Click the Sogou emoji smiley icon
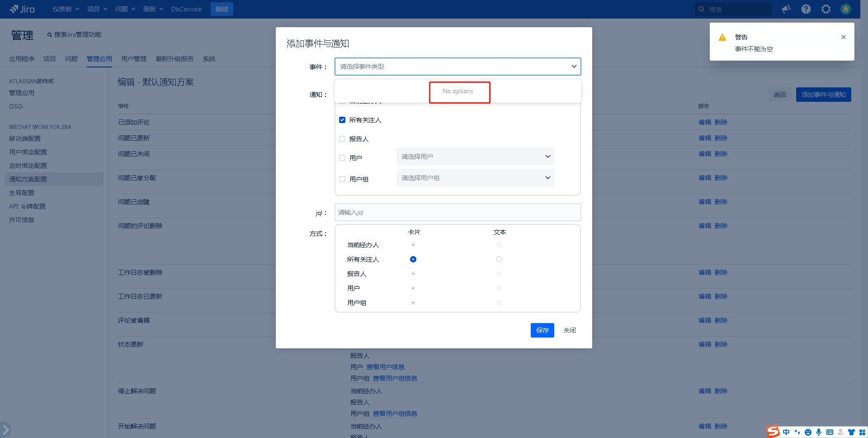 click(808, 432)
